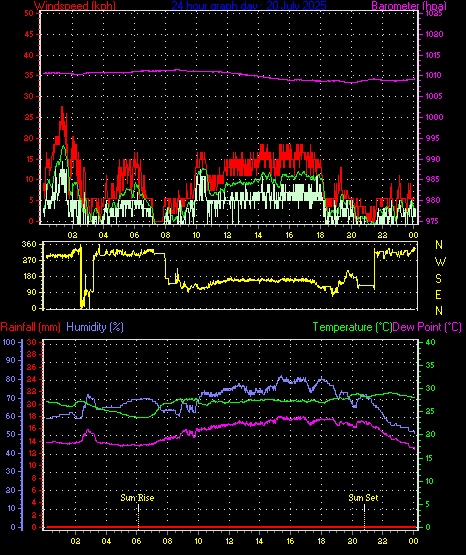Click the '35' temperature axis value
The height and width of the screenshot is (555, 466).
click(430, 365)
